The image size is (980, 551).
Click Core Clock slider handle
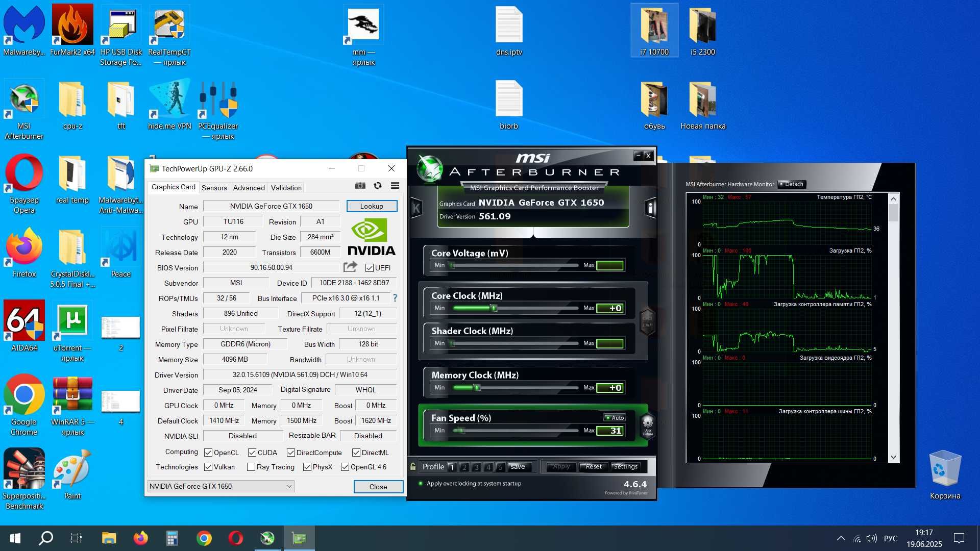[494, 308]
